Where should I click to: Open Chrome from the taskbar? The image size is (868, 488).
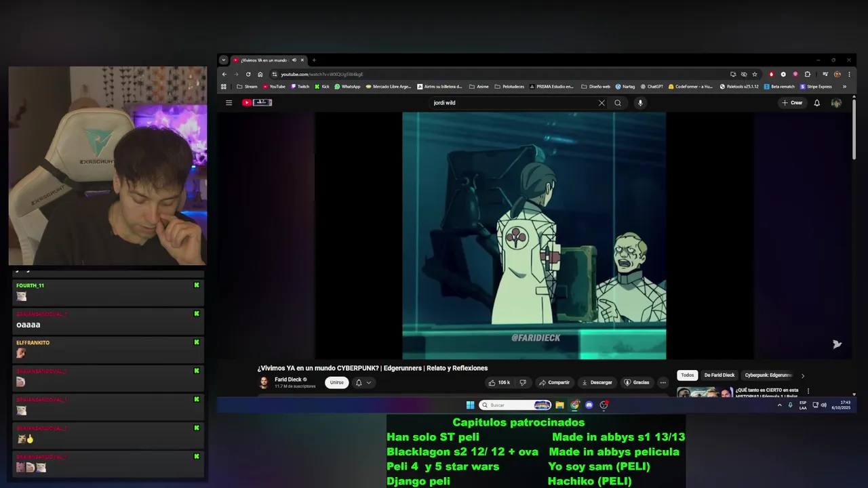tap(574, 405)
